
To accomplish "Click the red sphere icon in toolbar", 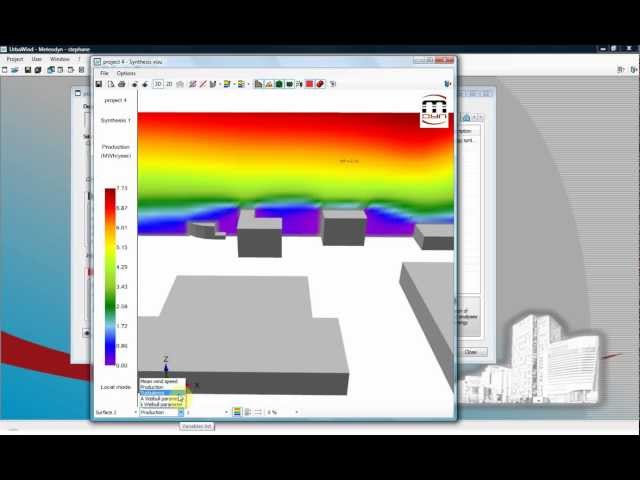I will pos(320,84).
